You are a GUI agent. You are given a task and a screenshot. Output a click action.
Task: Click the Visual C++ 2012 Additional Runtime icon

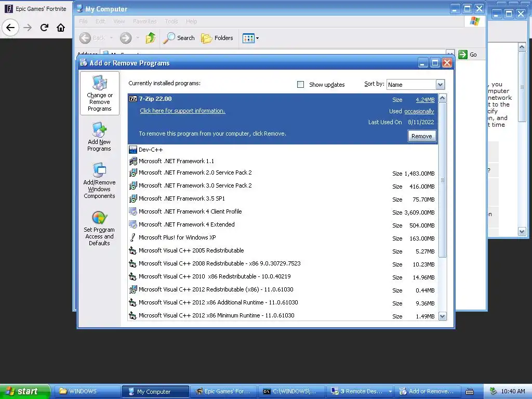point(133,303)
